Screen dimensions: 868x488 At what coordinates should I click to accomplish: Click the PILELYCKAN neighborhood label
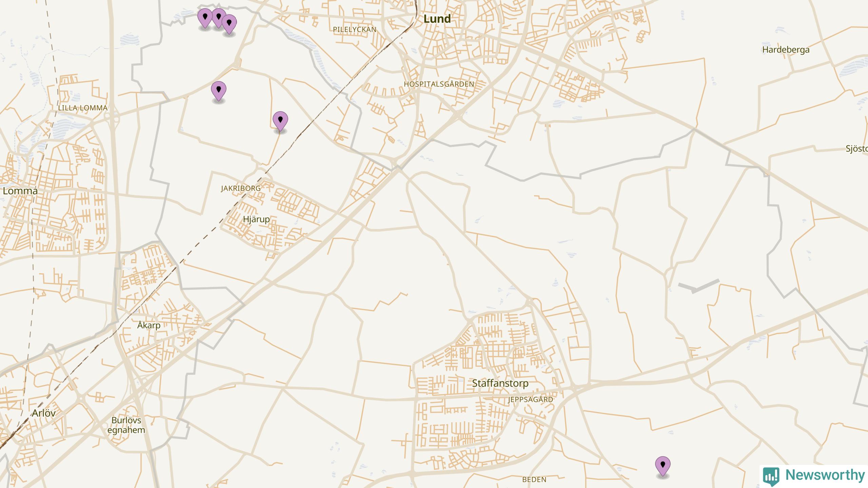[x=355, y=29]
